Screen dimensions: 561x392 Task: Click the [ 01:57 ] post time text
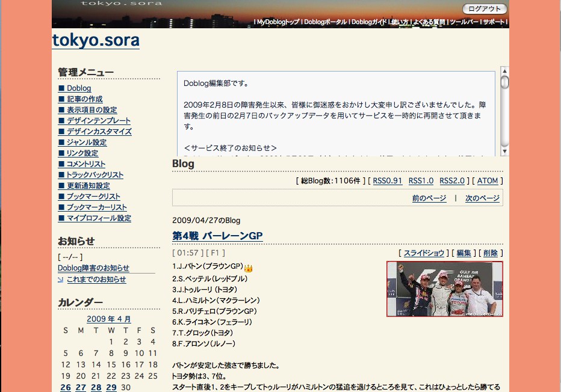coord(188,253)
